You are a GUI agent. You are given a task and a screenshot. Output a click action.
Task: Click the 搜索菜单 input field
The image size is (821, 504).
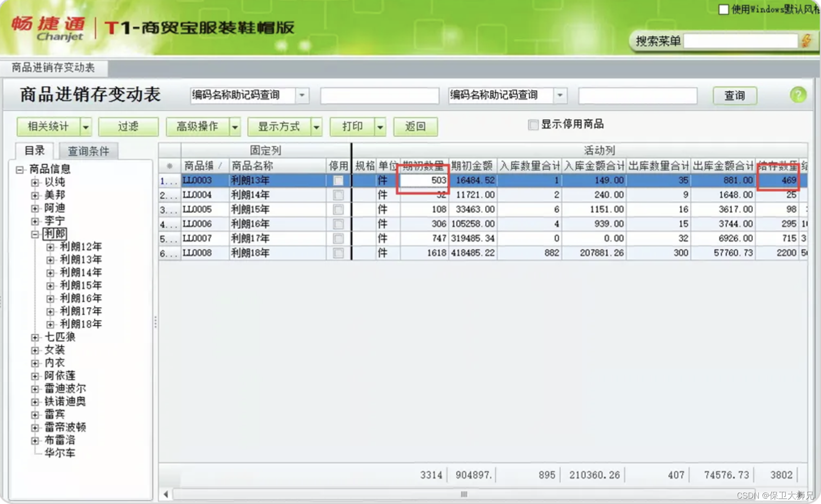tap(740, 41)
